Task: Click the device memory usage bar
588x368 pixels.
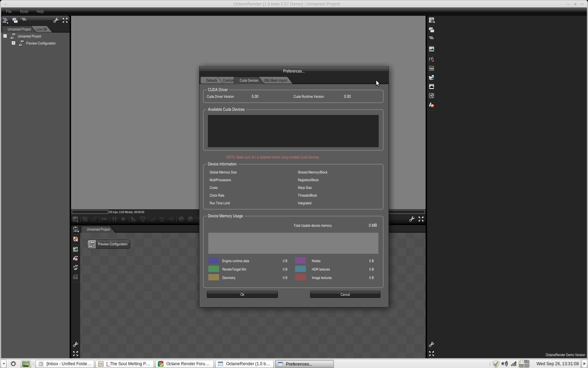Action: (293, 243)
